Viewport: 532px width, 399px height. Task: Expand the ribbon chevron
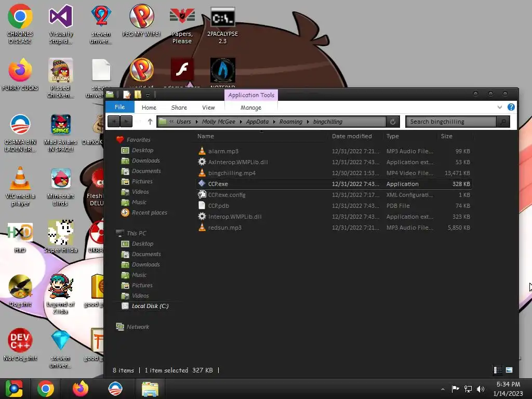tap(499, 107)
